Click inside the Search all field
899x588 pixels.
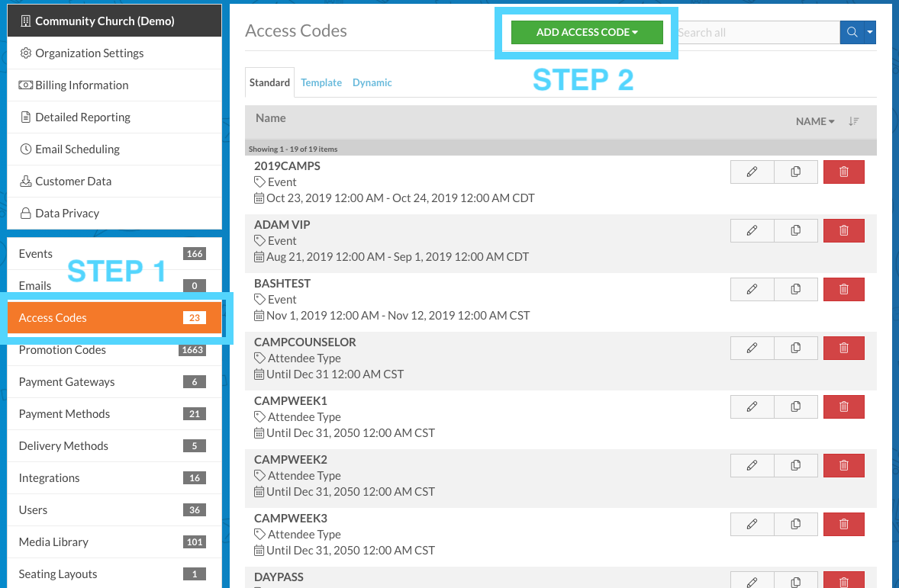point(756,32)
